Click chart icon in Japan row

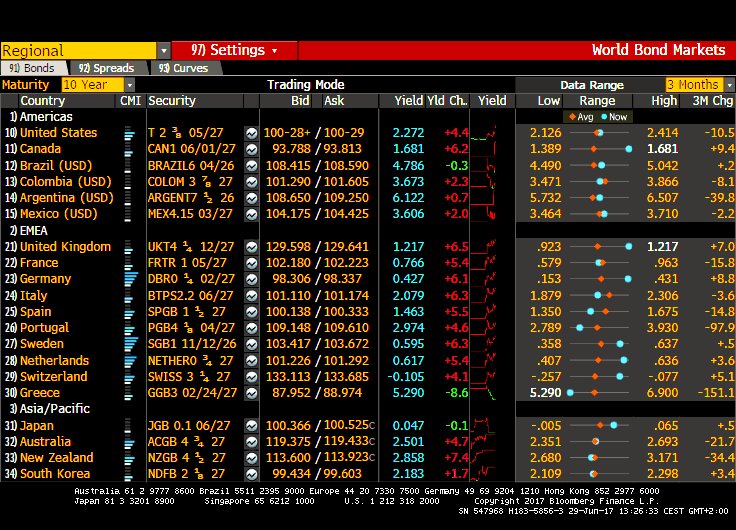click(x=252, y=426)
